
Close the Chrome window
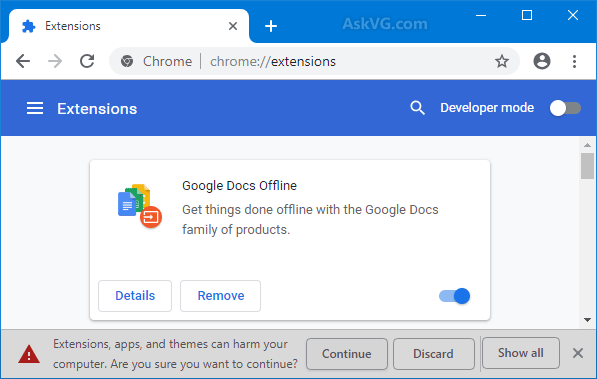(573, 15)
